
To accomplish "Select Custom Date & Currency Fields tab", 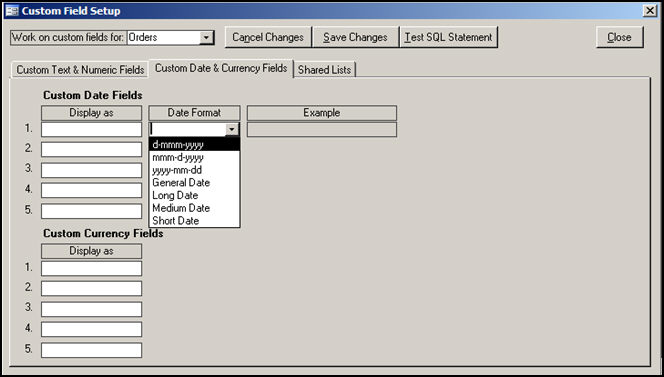I will click(x=221, y=68).
